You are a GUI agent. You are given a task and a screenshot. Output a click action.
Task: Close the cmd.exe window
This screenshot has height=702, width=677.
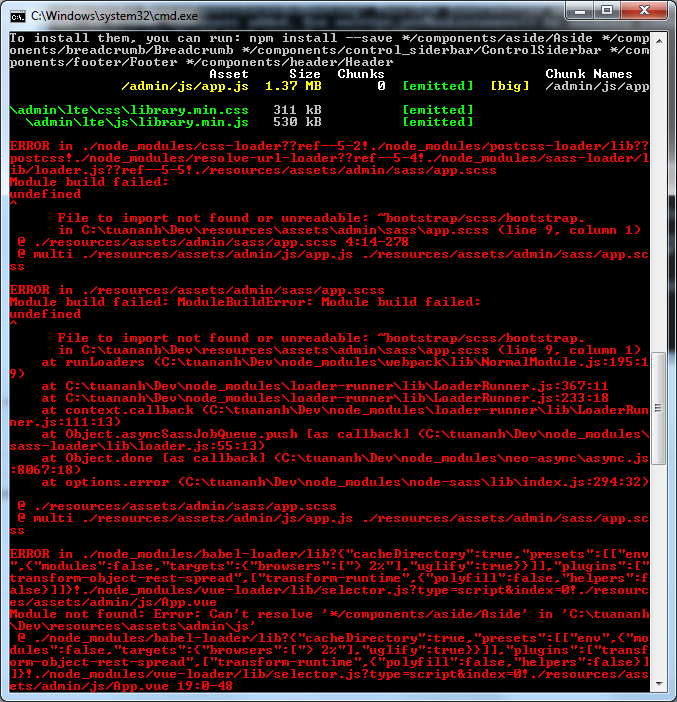tap(644, 11)
